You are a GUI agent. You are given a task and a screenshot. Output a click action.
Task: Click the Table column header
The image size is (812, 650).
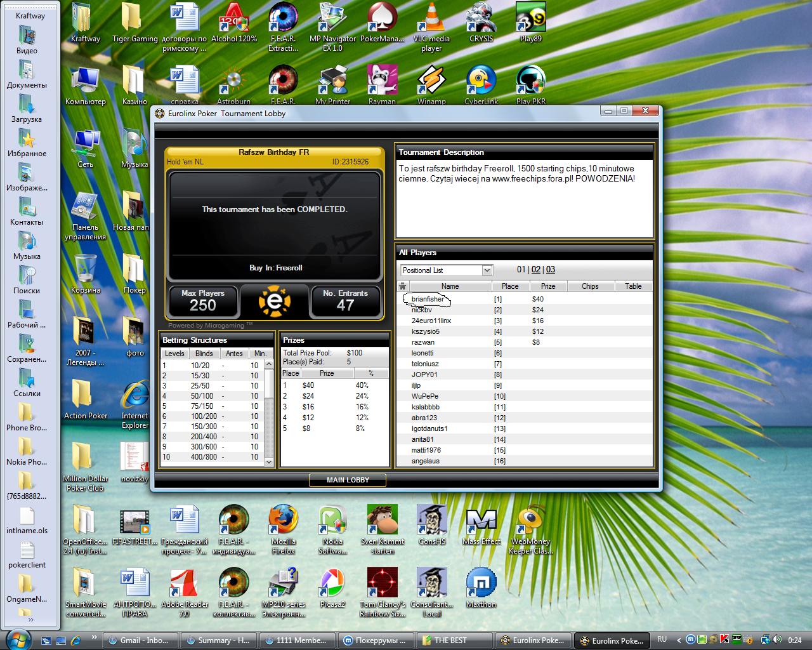(x=633, y=286)
